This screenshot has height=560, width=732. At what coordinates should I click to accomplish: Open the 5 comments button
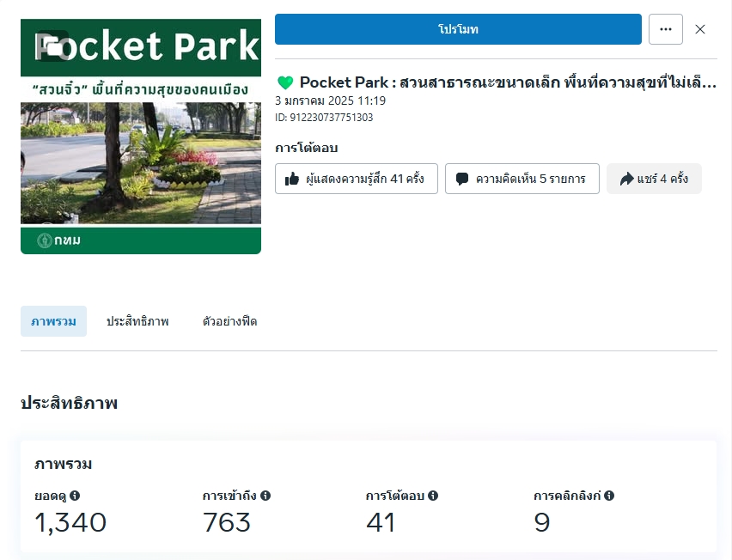522,179
